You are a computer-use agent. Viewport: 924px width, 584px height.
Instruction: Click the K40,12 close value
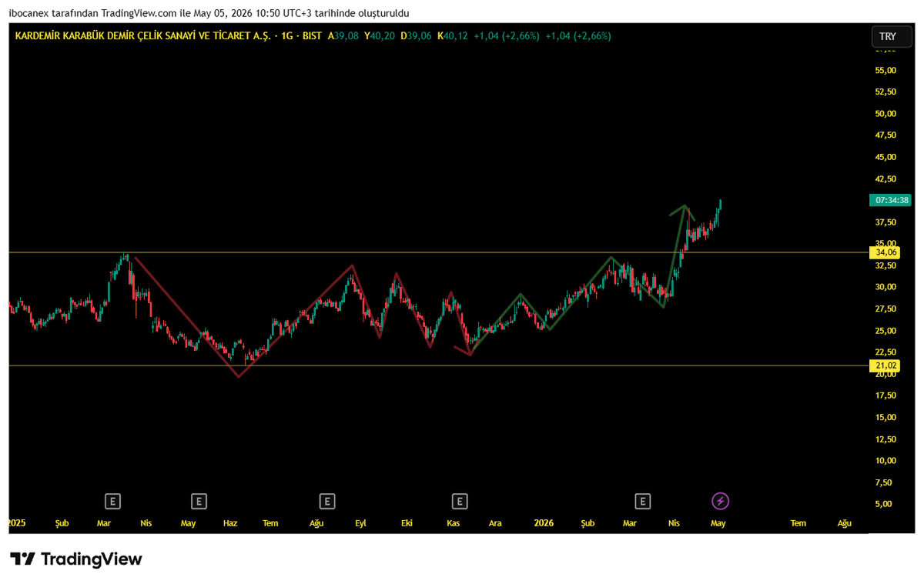pos(452,35)
